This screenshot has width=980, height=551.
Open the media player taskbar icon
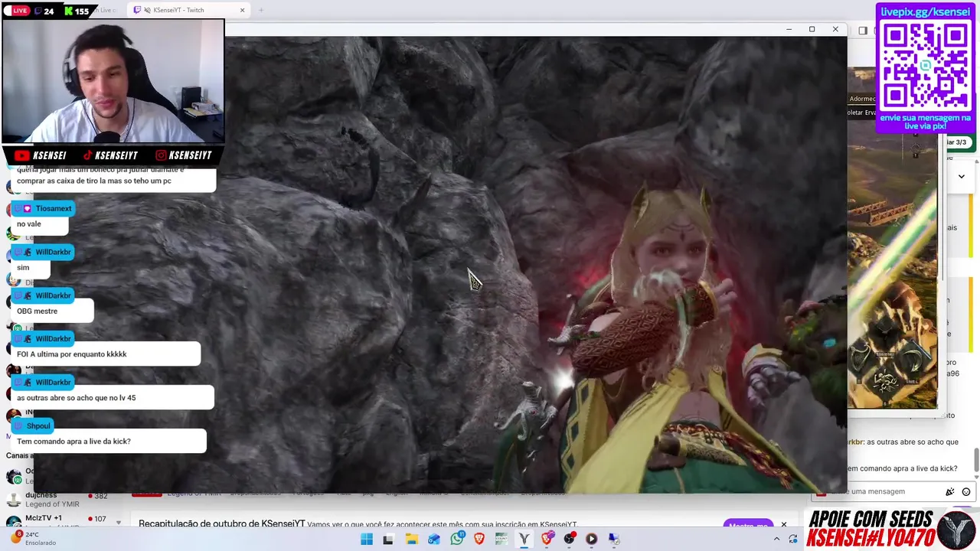click(x=591, y=540)
